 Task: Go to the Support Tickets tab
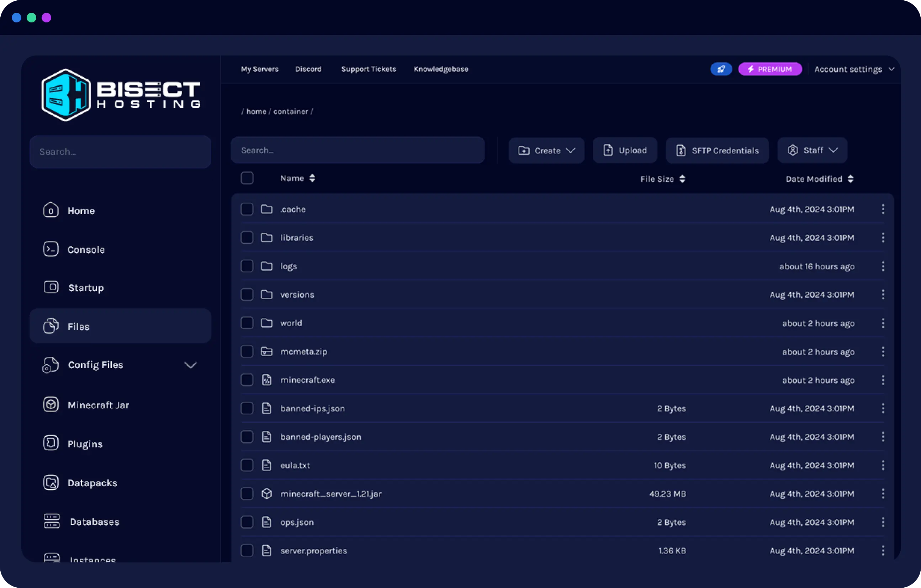tap(368, 69)
